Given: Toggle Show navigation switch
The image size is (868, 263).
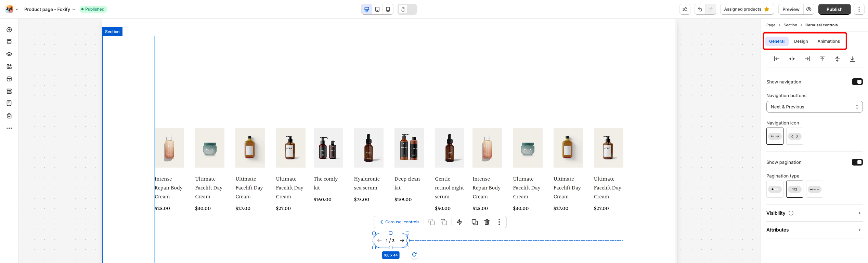Looking at the screenshot, I should (857, 82).
